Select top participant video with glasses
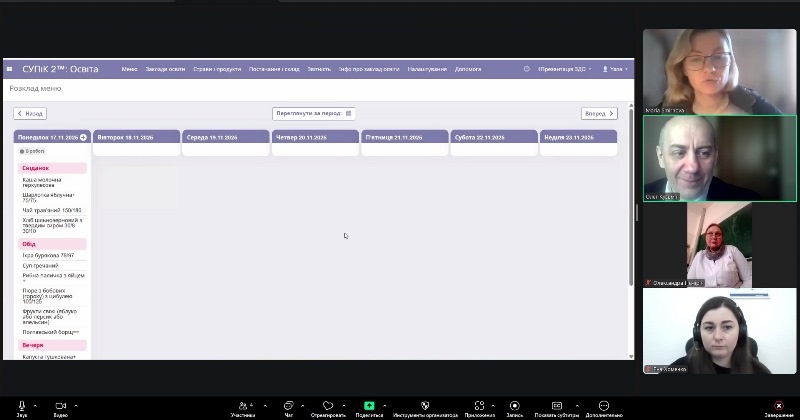Screen dimensions: 800x420 pyautogui.click(x=719, y=71)
